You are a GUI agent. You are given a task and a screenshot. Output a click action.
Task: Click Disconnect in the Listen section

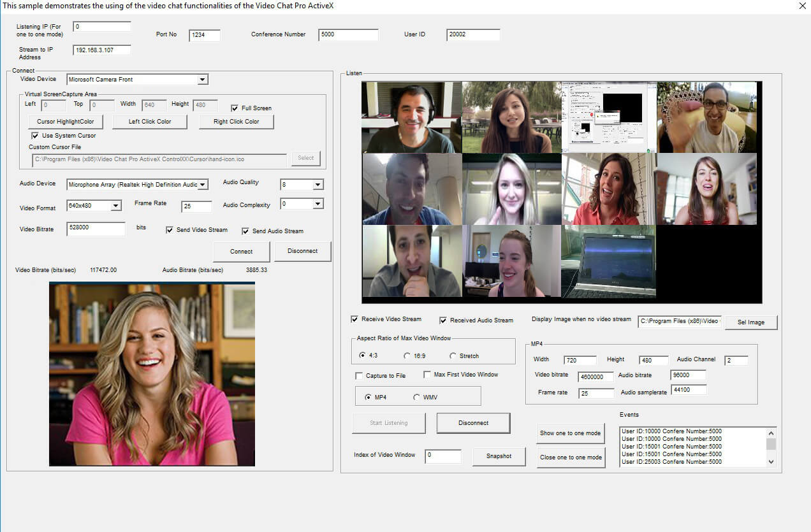click(473, 422)
